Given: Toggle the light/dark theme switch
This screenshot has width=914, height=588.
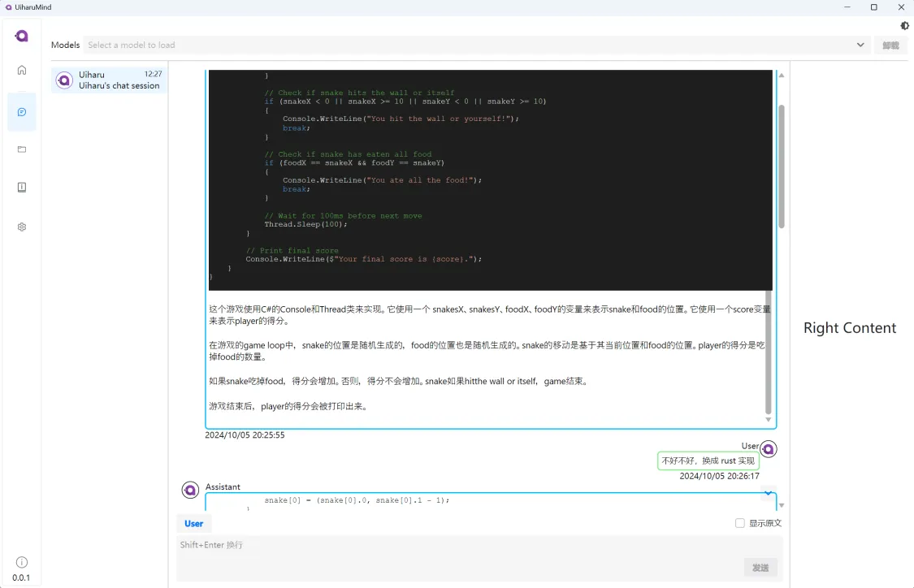Looking at the screenshot, I should coord(905,26).
